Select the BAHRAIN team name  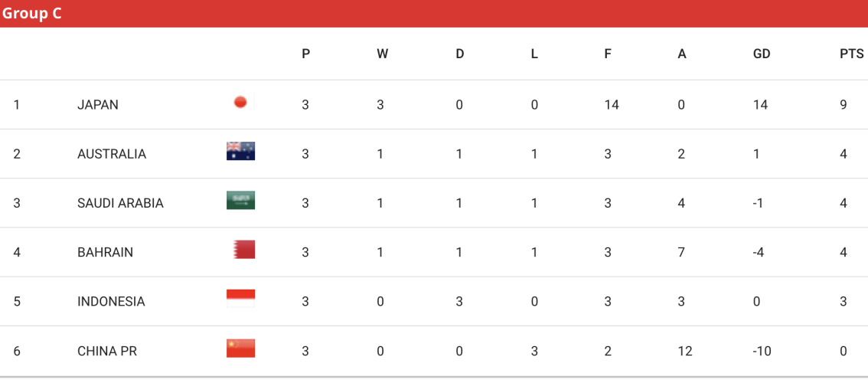click(105, 253)
